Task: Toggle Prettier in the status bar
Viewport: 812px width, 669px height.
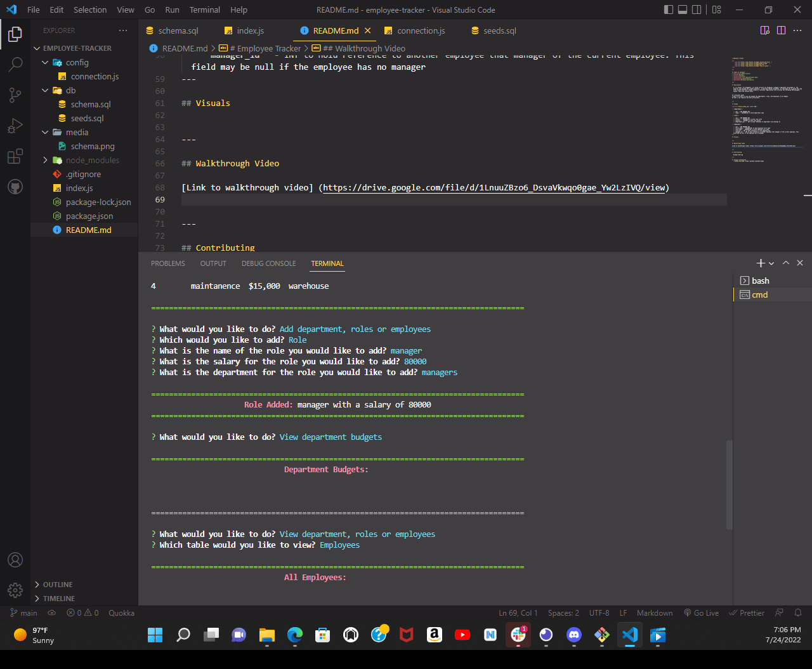Action: click(x=746, y=613)
